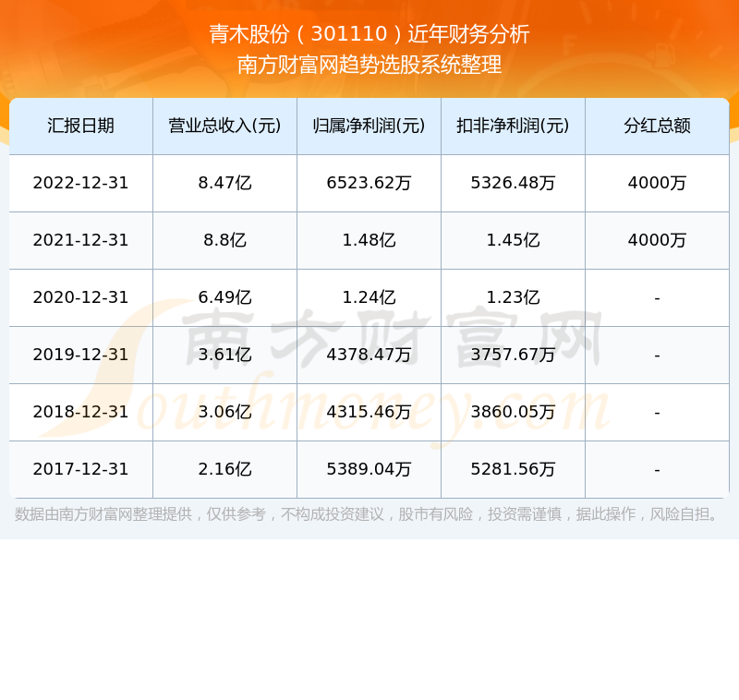The width and height of the screenshot is (739, 700).
Task: Select the 分红总额 column header
Action: click(x=657, y=126)
